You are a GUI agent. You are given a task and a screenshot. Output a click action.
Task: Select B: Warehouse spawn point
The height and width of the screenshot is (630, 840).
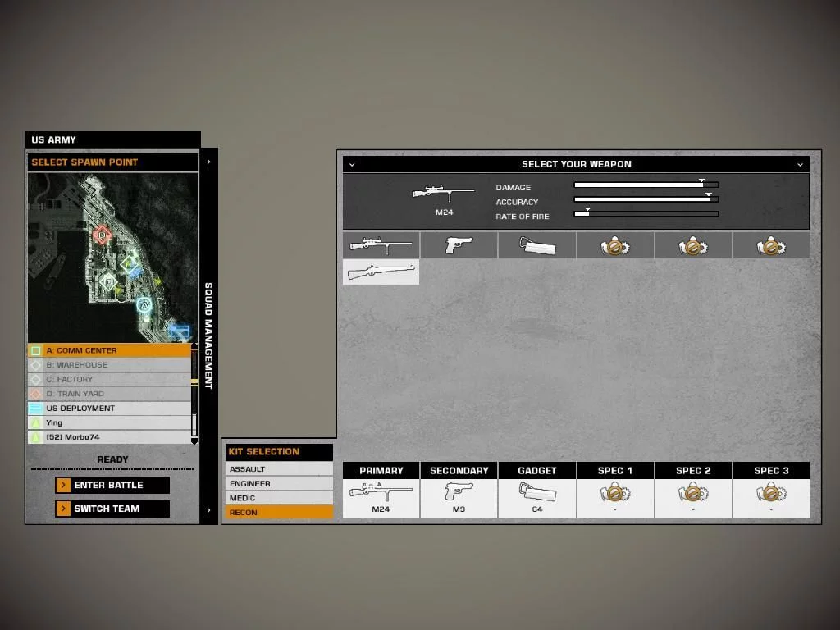109,365
